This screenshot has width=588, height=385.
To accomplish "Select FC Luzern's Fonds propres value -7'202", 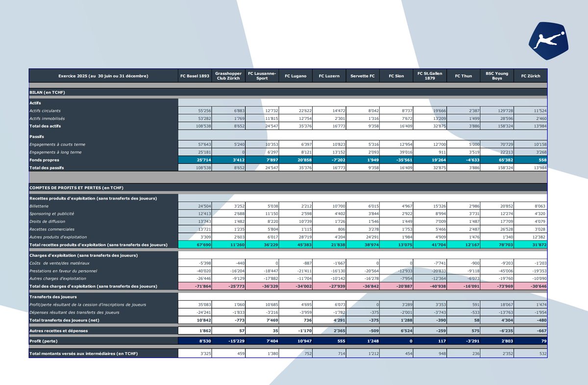I will click(329, 160).
